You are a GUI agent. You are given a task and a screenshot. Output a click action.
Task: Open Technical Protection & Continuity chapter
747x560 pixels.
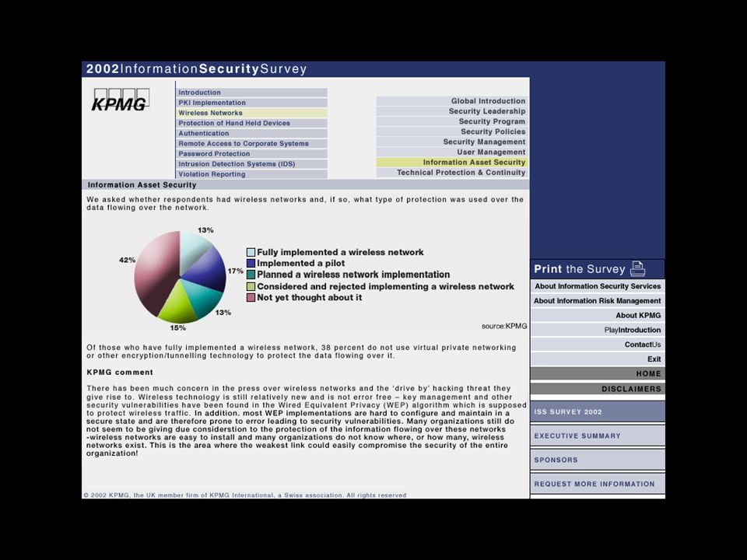tap(451, 173)
